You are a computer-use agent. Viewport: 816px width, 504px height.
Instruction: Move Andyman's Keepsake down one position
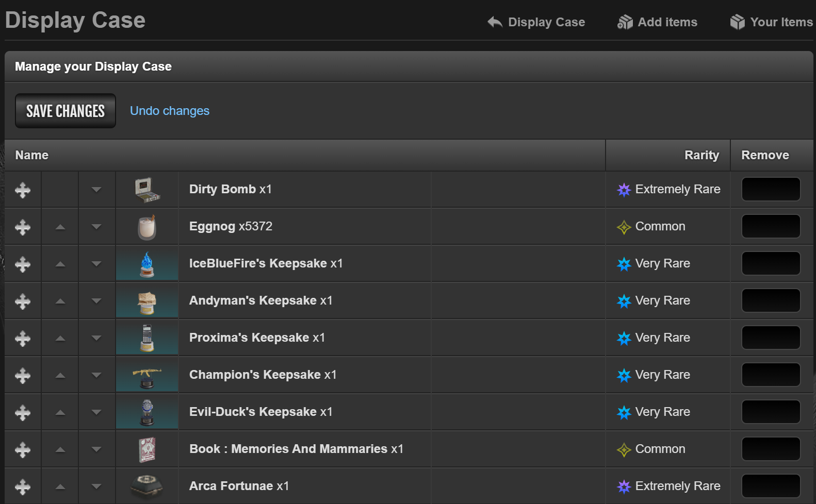pos(96,301)
